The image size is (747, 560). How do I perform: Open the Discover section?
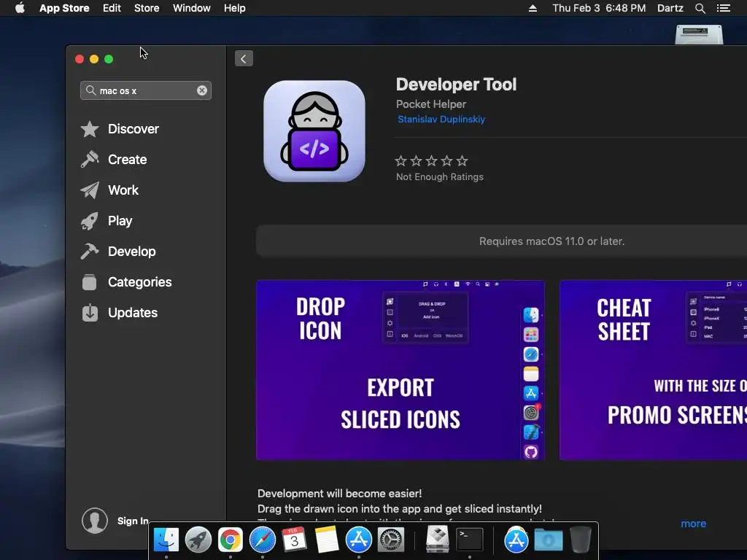133,129
